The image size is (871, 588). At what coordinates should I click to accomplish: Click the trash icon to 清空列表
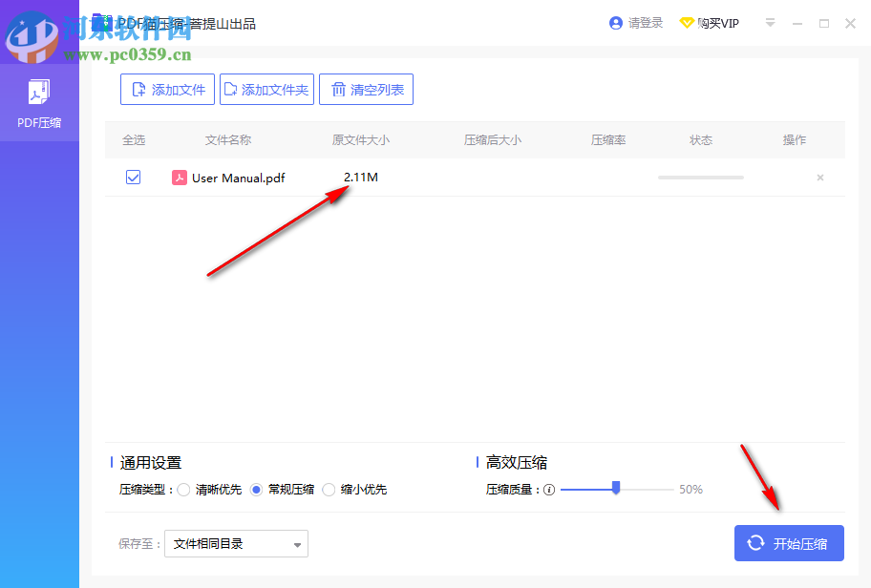click(336, 89)
